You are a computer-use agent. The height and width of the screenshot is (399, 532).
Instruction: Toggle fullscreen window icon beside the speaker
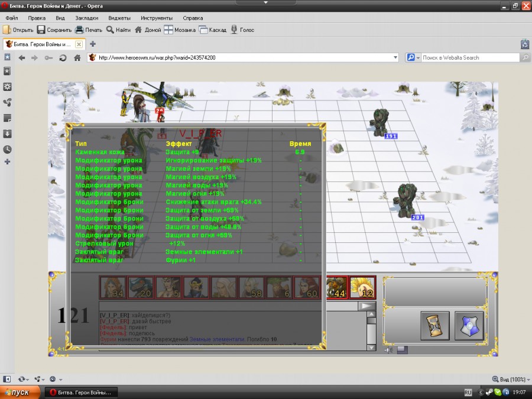pos(402,349)
